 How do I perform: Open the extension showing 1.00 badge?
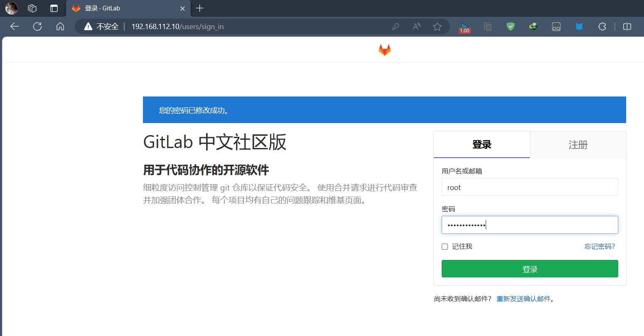[465, 27]
